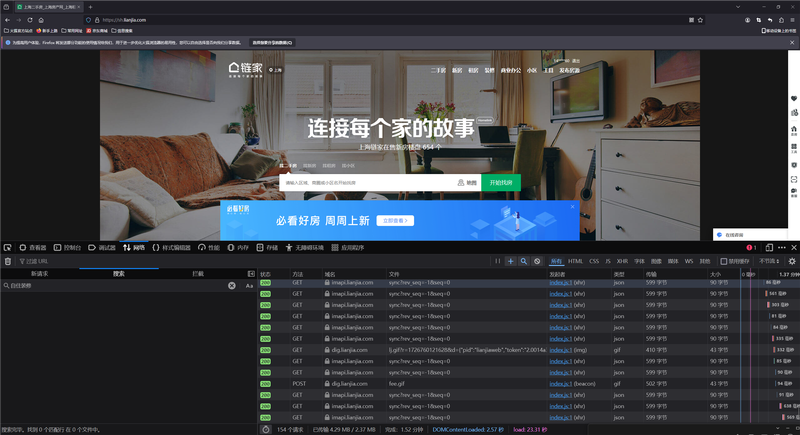
Task: Open the HAR performance analysis stopwatch icon
Action: (x=266, y=429)
